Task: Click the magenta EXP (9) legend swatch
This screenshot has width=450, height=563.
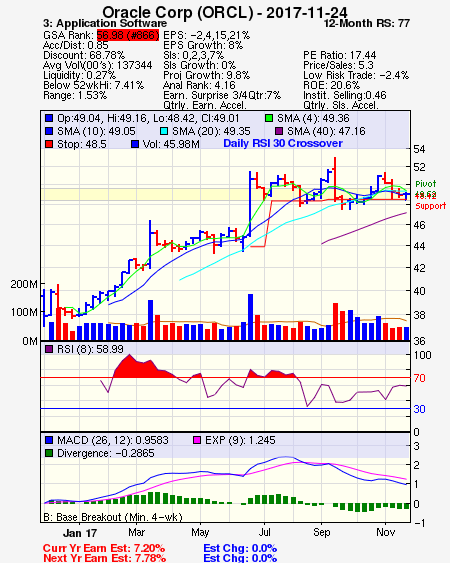Action: (197, 440)
